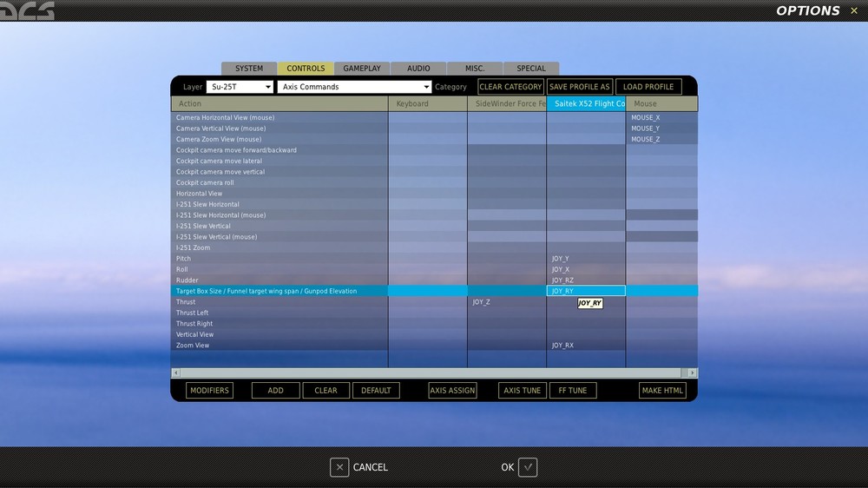Click the AXIS TUNE button
Viewport: 868px width, 488px height.
point(522,391)
